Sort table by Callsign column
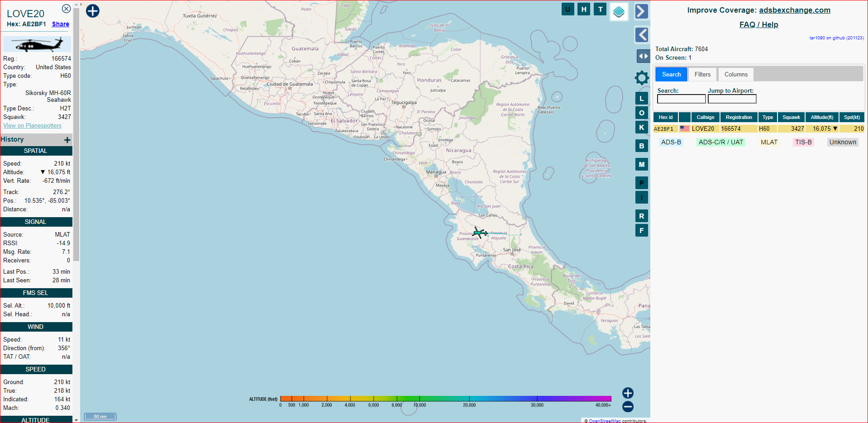 (x=705, y=118)
